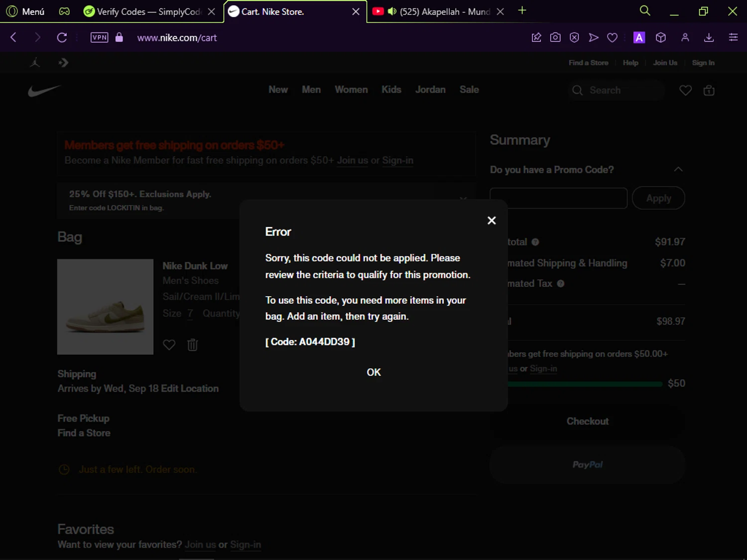
Task: Collapse the Promo Code section chevron
Action: coord(678,169)
